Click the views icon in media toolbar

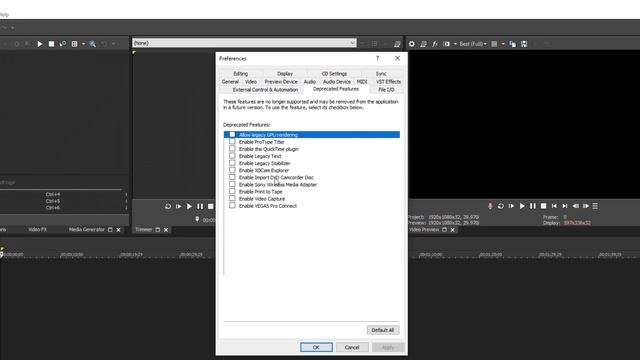(x=75, y=44)
